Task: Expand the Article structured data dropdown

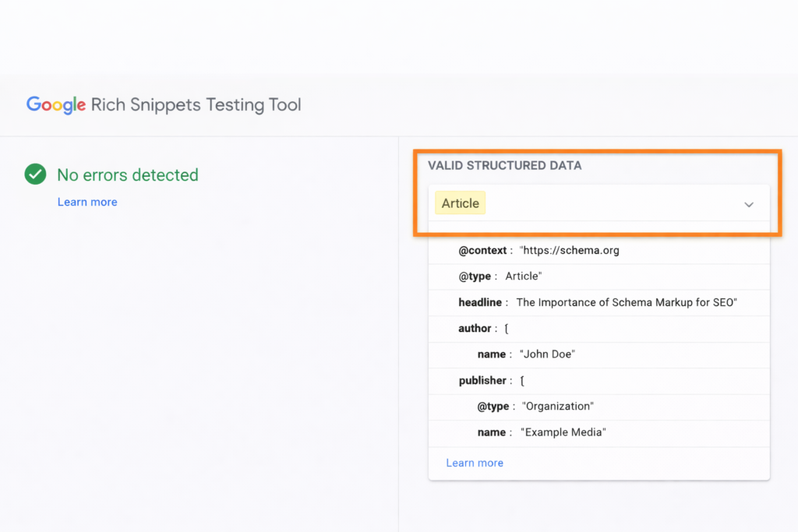Action: pos(748,204)
